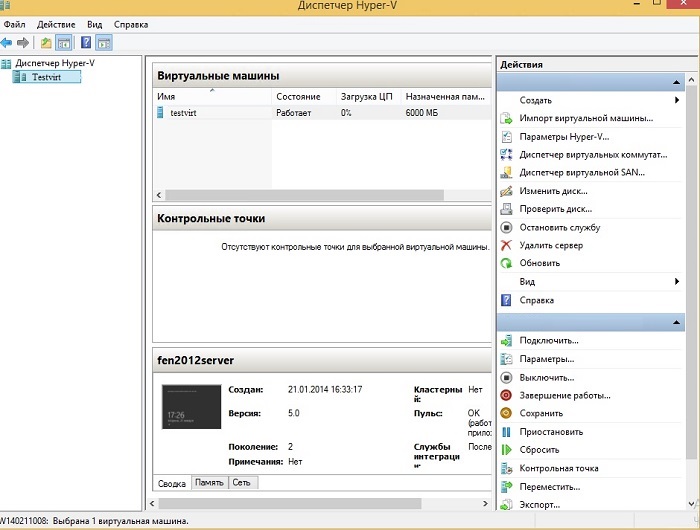This screenshot has width=700, height=530.
Task: Select the testvirt virtual machine row
Action: pos(321,113)
